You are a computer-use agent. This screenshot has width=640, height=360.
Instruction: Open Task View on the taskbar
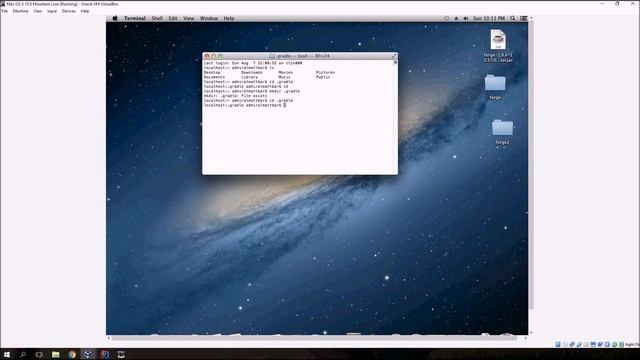click(39, 354)
